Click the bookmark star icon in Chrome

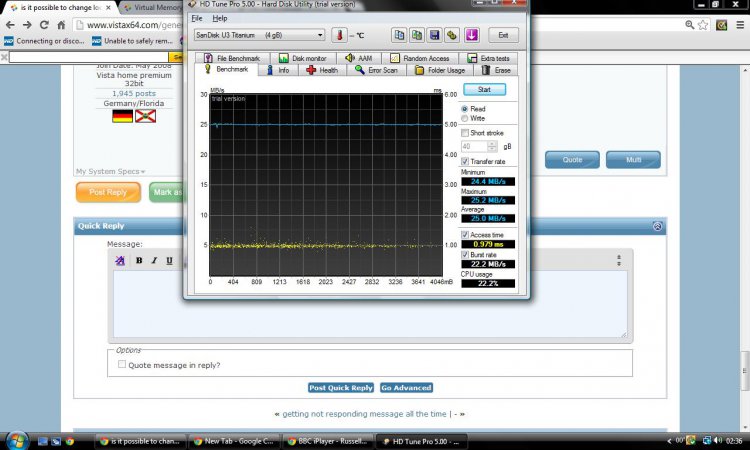click(x=703, y=25)
